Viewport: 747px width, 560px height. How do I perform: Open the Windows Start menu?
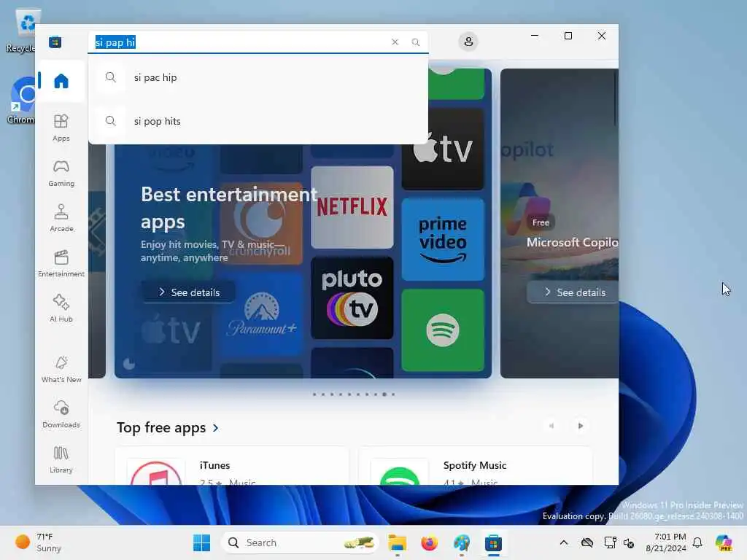(x=201, y=542)
